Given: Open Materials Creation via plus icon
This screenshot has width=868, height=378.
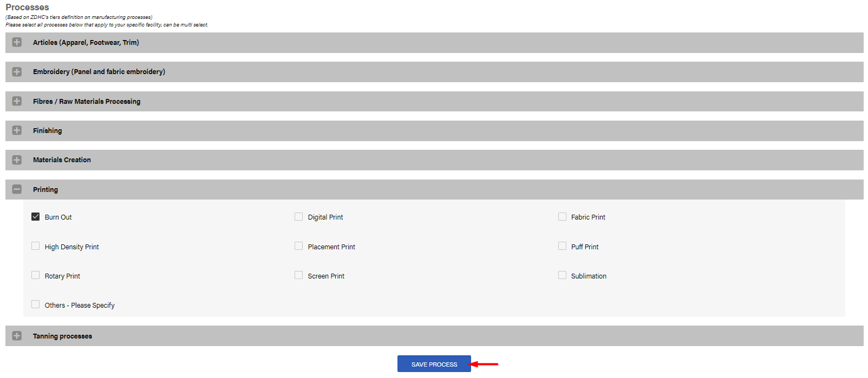Looking at the screenshot, I should 17,160.
